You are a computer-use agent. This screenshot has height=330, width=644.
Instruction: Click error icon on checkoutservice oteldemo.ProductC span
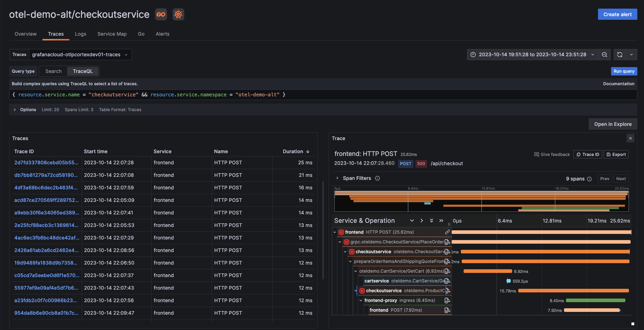tap(362, 290)
